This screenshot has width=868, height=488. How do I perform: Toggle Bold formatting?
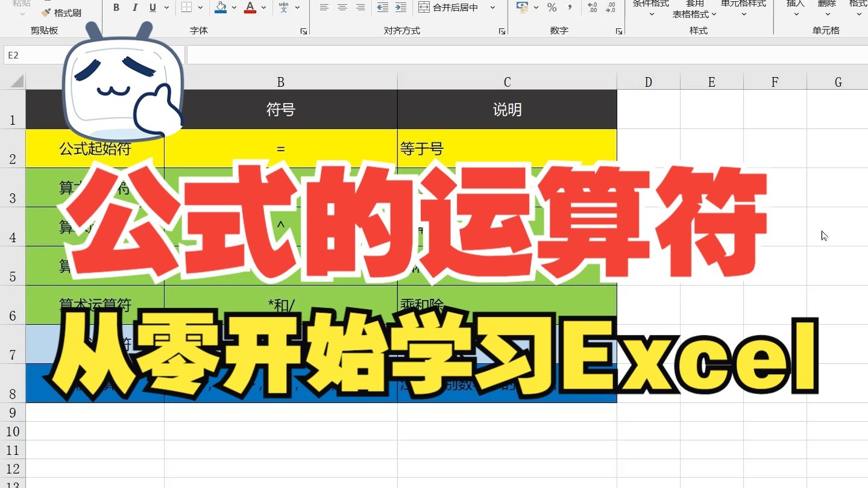[116, 7]
